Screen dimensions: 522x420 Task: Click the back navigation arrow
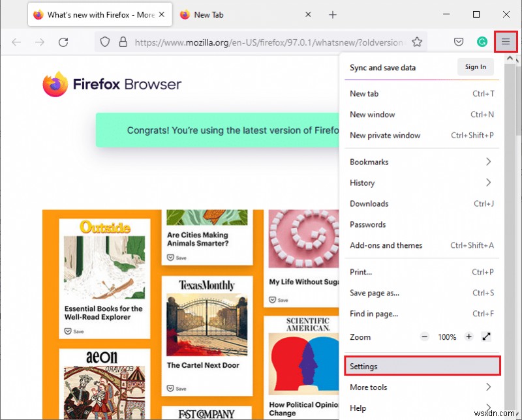pyautogui.click(x=16, y=41)
